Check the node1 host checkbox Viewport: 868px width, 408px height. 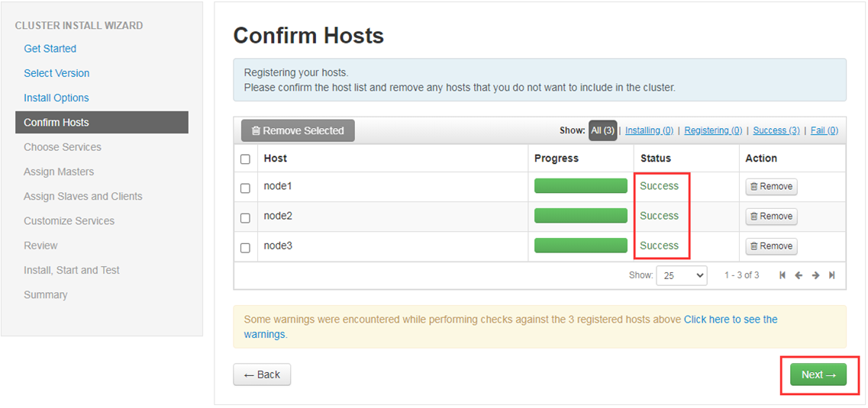coord(245,188)
